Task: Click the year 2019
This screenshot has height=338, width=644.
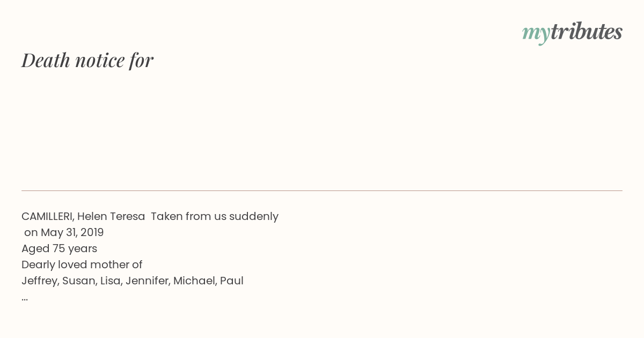Action: point(92,233)
